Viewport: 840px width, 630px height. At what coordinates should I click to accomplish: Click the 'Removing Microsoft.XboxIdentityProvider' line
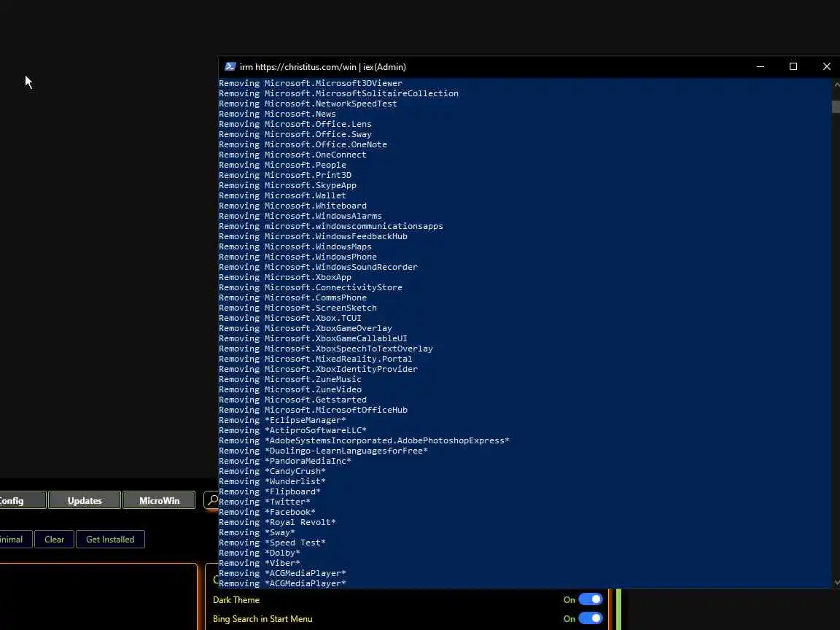tap(318, 368)
